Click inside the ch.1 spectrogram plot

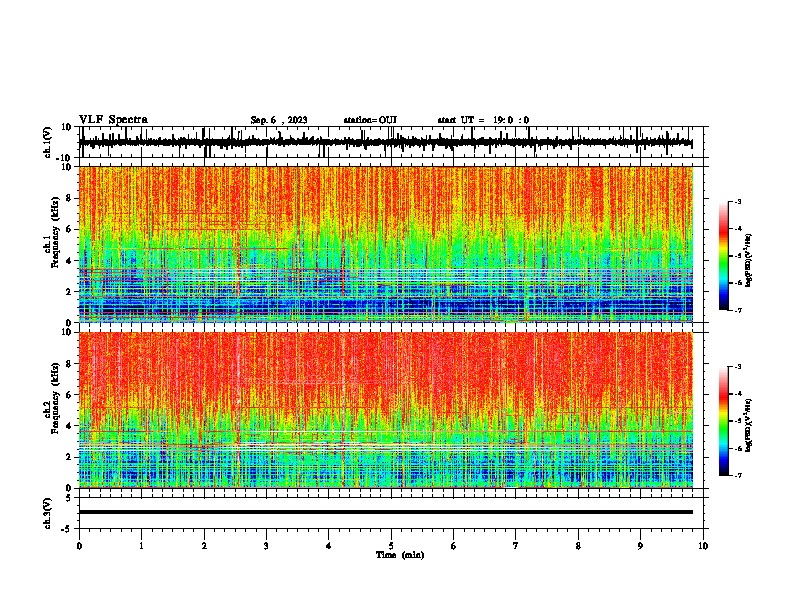pos(386,244)
